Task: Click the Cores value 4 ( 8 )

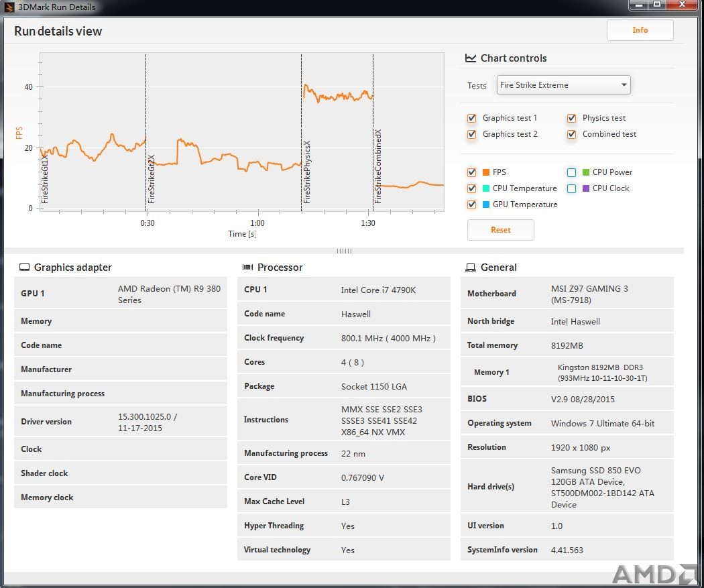Action: [x=353, y=362]
